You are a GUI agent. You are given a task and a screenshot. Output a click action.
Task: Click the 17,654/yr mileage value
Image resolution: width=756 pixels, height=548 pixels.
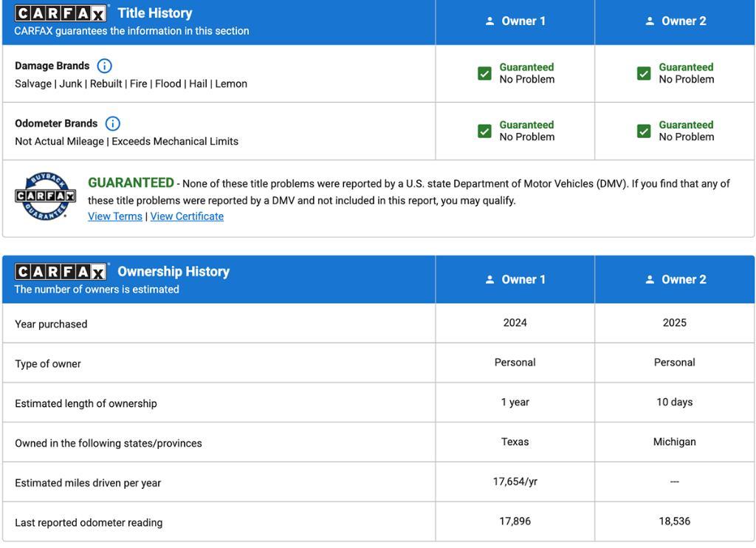515,482
